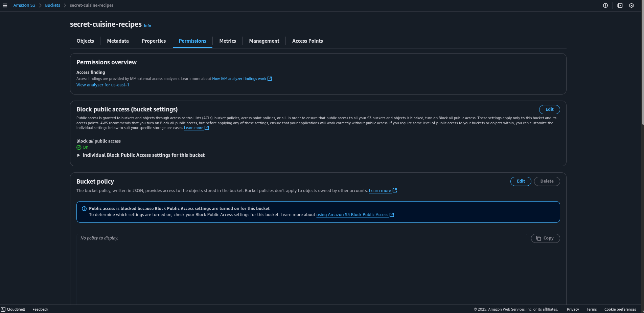
Task: Switch to the Objects tab
Action: [85, 41]
